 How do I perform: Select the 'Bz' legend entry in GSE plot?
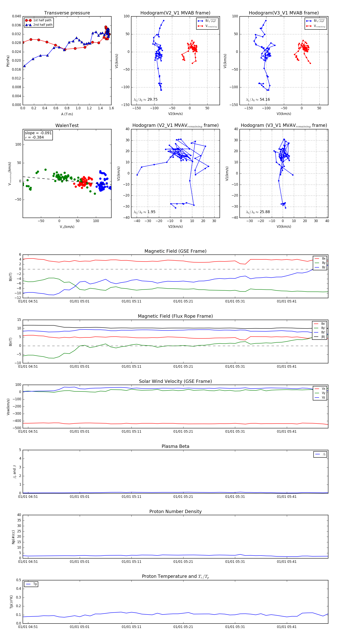pyautogui.click(x=320, y=268)
